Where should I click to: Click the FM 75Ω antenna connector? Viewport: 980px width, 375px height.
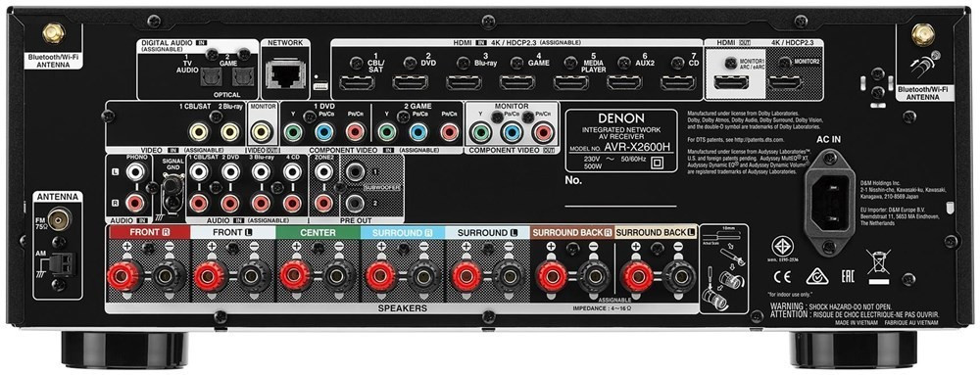coord(59,218)
